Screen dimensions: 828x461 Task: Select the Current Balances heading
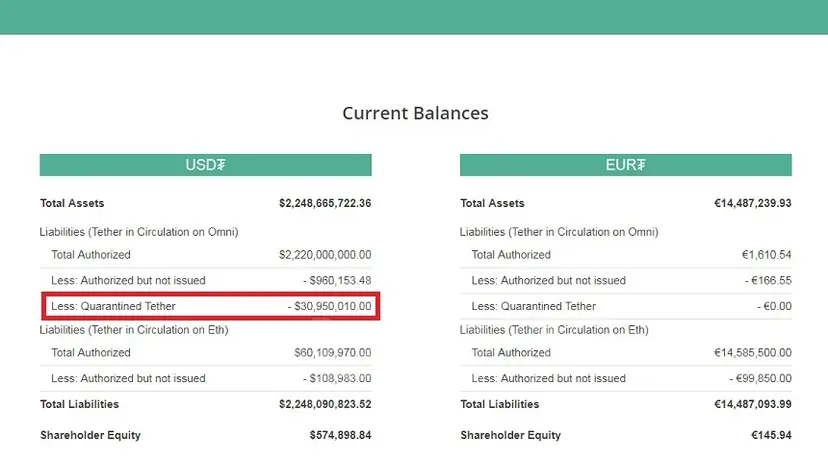click(x=416, y=113)
